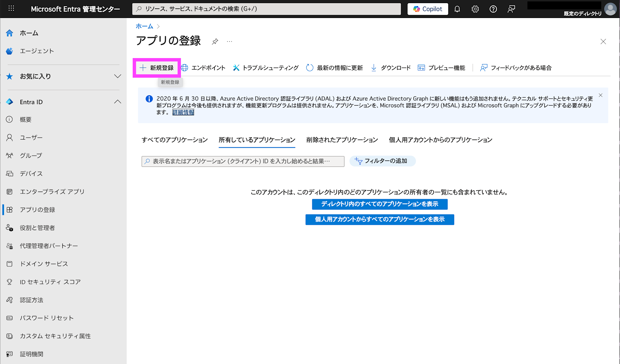This screenshot has height=364, width=620.
Task: Open カスタム セキュリティ属性 in the sidebar
Action: pos(55,336)
